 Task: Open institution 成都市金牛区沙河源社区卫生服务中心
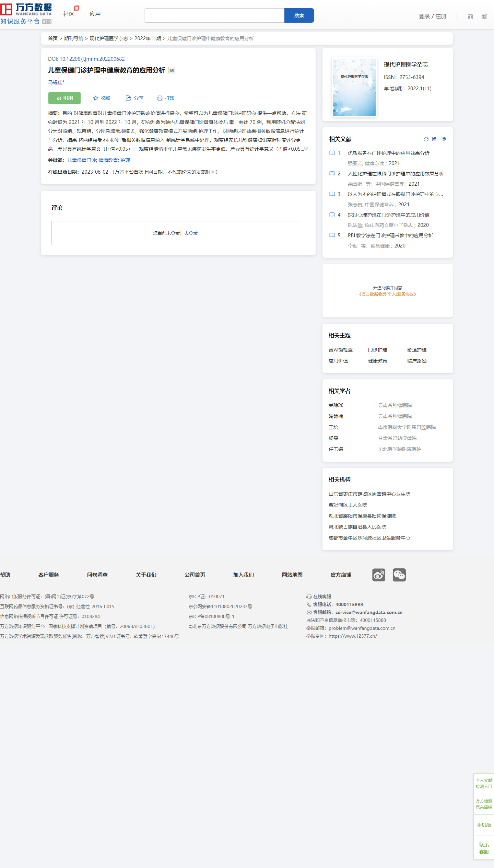[x=369, y=538]
